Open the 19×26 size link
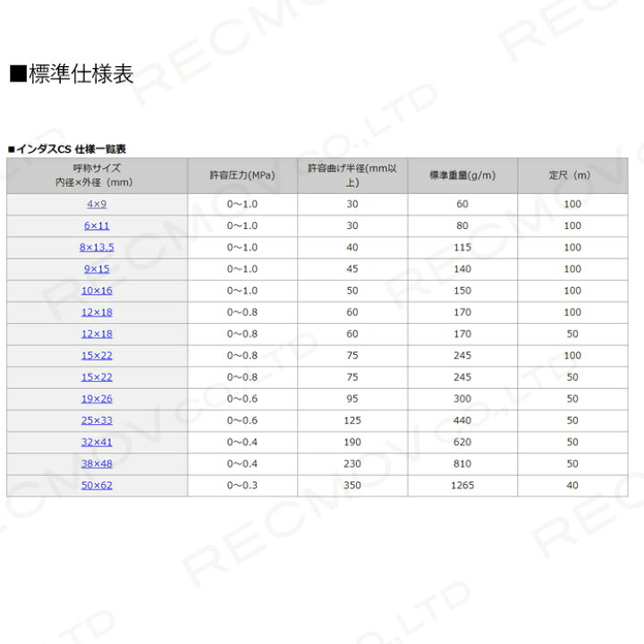644x644 pixels. 97,399
